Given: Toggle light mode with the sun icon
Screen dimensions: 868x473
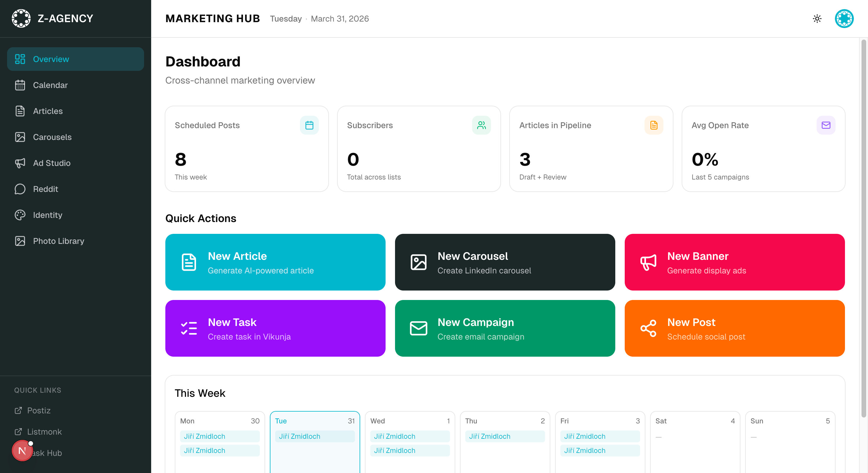Looking at the screenshot, I should [x=817, y=19].
